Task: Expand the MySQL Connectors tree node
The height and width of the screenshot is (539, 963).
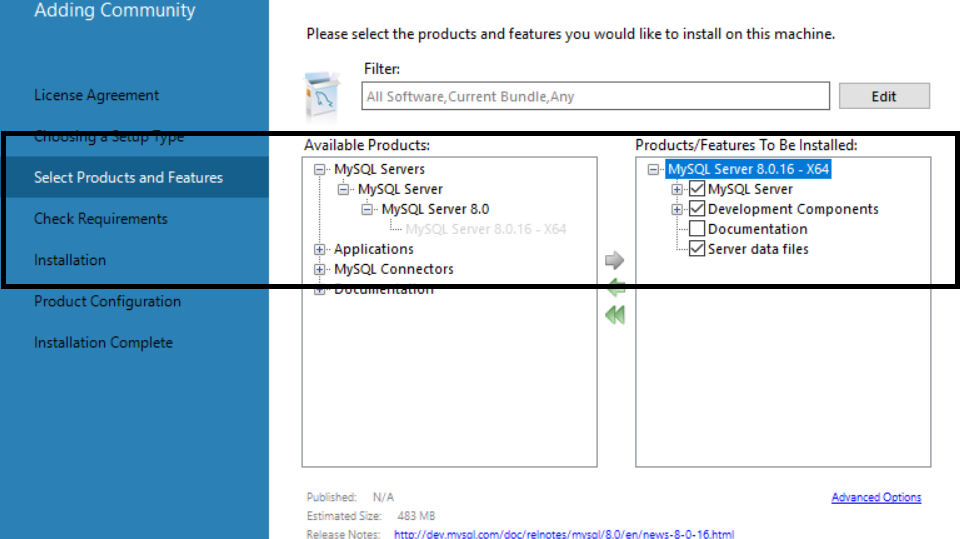Action: point(319,270)
